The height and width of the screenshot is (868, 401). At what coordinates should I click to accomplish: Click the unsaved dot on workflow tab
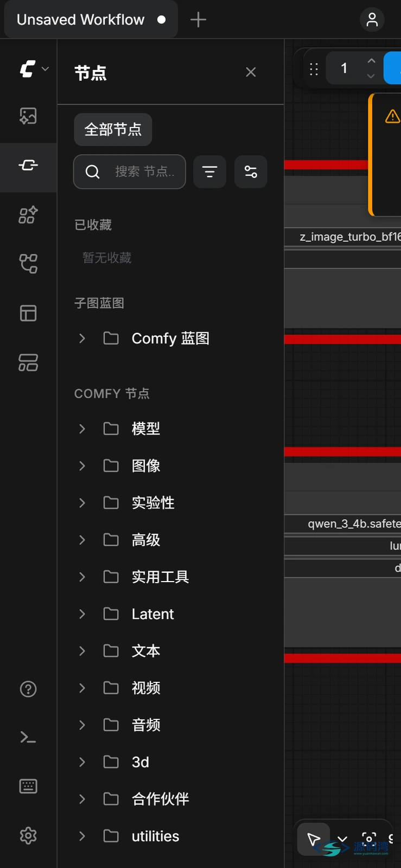[161, 20]
